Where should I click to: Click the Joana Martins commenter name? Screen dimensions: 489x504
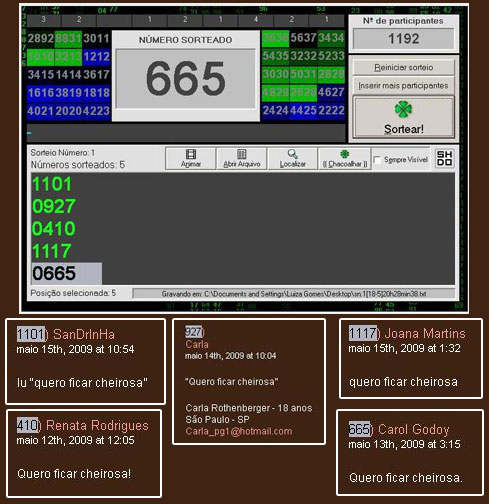pos(425,333)
